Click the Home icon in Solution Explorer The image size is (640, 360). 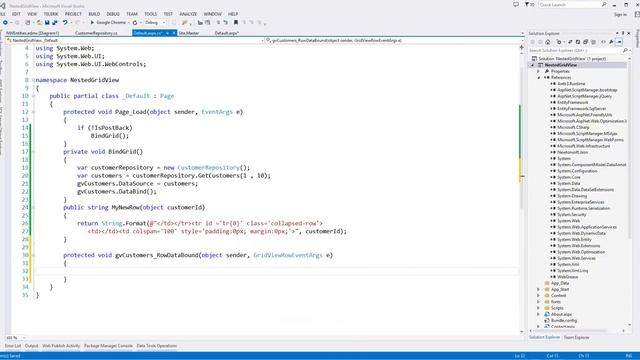[x=548, y=42]
